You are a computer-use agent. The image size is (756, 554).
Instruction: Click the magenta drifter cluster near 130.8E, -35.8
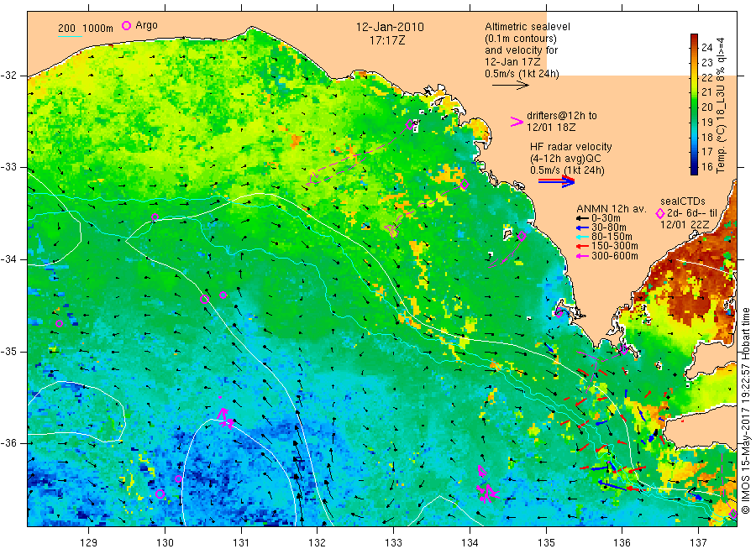point(225,418)
